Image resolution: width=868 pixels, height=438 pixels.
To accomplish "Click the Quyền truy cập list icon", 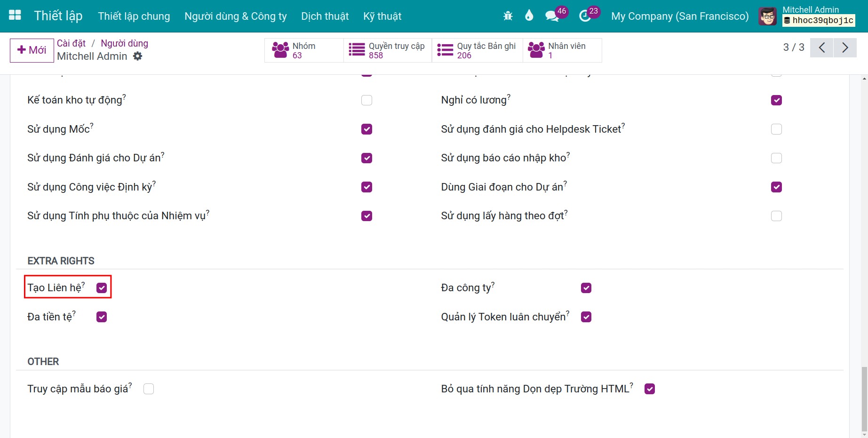I will point(357,50).
